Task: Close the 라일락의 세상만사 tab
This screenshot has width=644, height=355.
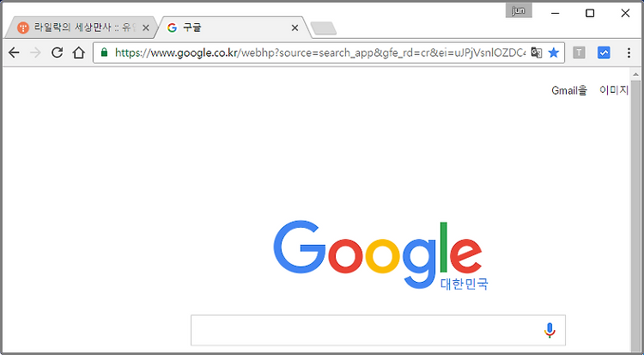Action: point(145,28)
